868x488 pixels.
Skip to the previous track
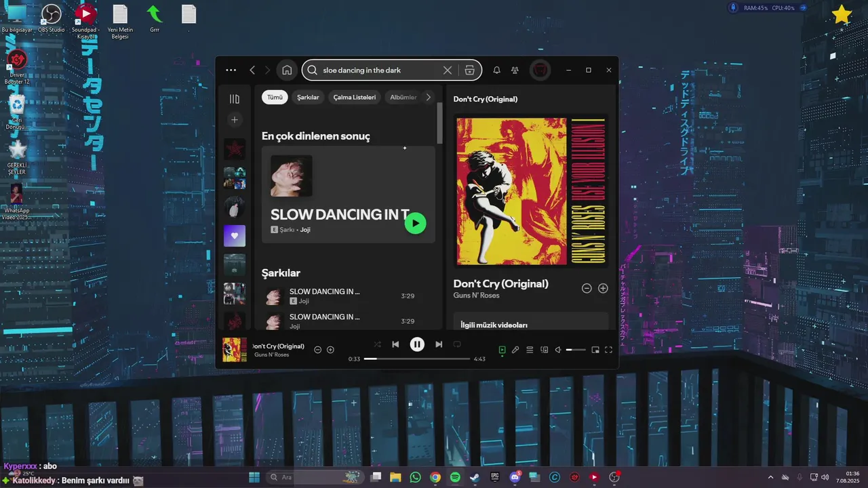pos(395,344)
